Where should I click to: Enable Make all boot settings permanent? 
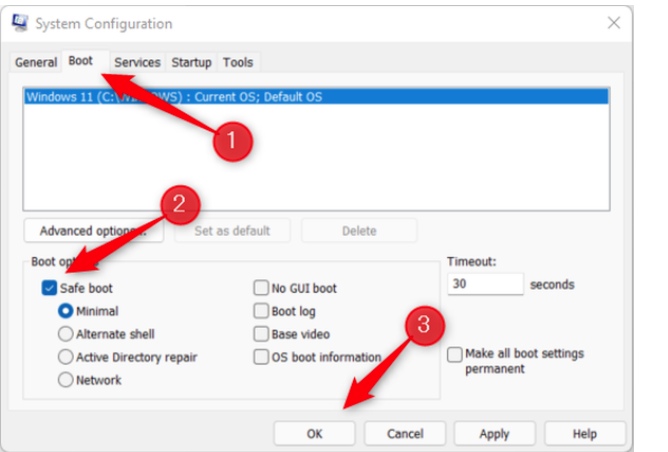click(455, 354)
